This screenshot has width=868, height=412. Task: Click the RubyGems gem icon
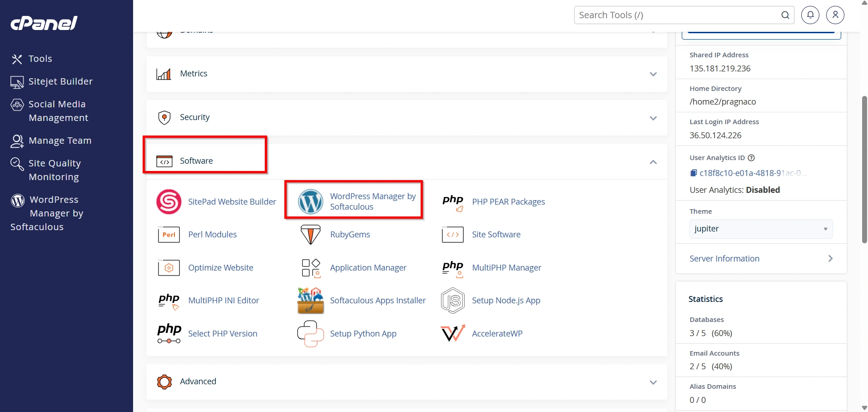click(311, 235)
